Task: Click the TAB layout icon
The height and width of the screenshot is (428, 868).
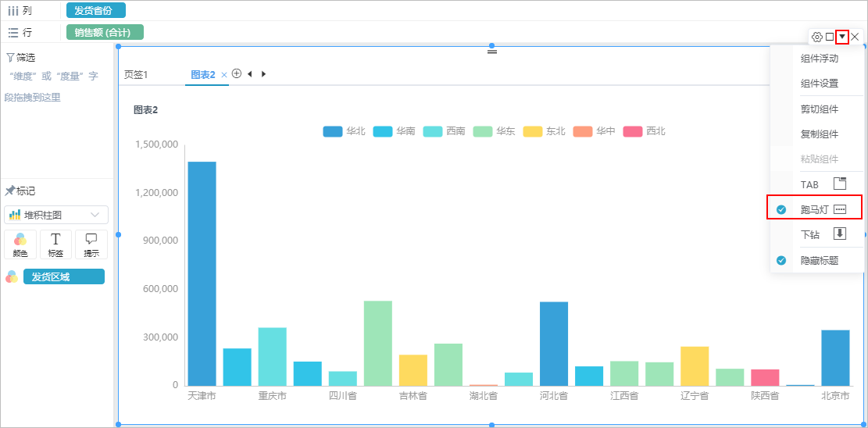Action: (x=841, y=184)
